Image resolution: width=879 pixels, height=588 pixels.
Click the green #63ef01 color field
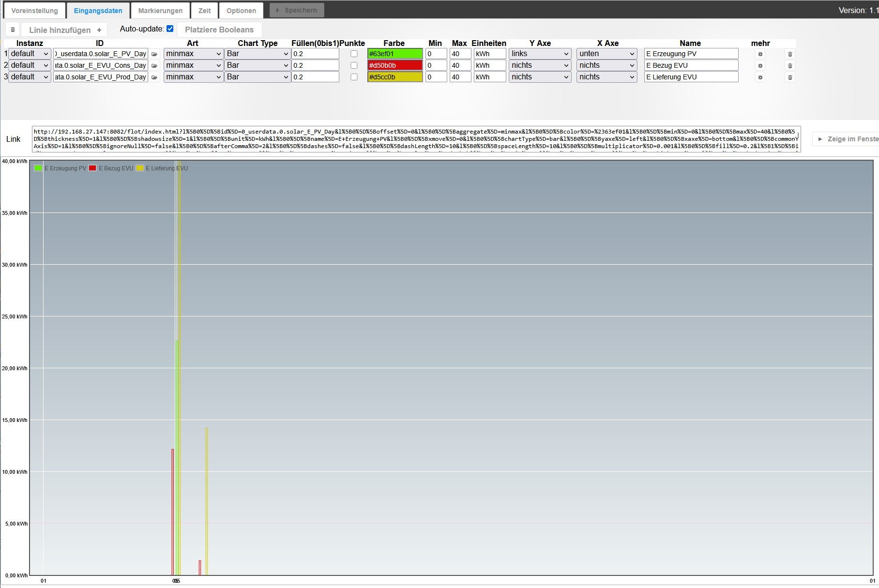pyautogui.click(x=395, y=54)
